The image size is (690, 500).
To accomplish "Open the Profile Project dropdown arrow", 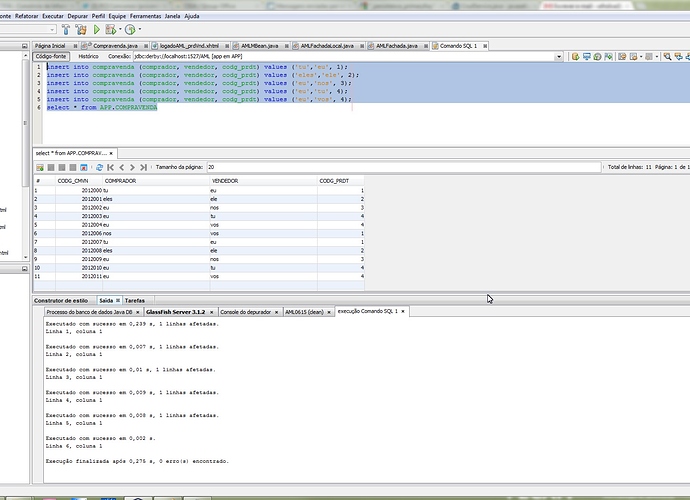I will click(140, 29).
